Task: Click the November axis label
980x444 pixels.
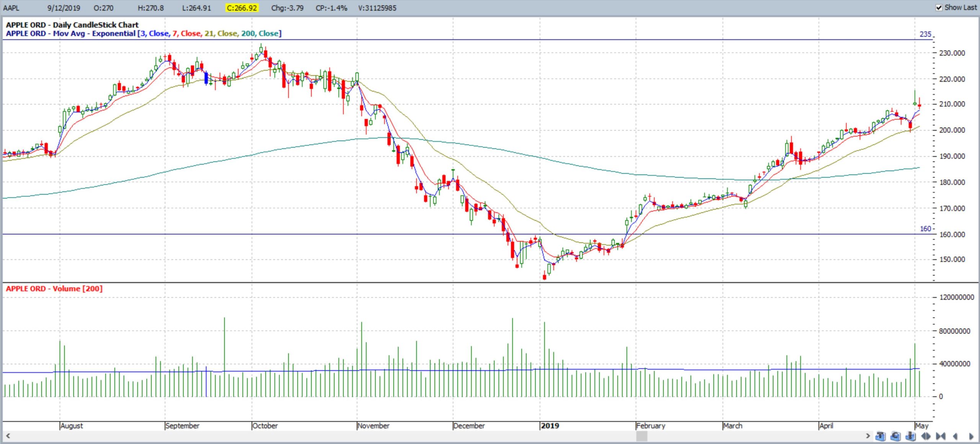Action: pos(374,426)
